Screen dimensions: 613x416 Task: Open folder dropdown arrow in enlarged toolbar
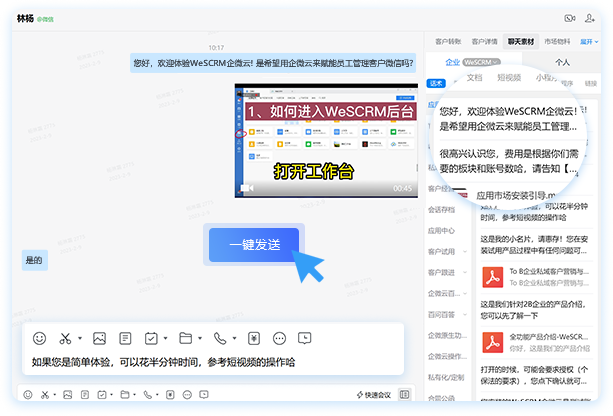click(x=200, y=338)
